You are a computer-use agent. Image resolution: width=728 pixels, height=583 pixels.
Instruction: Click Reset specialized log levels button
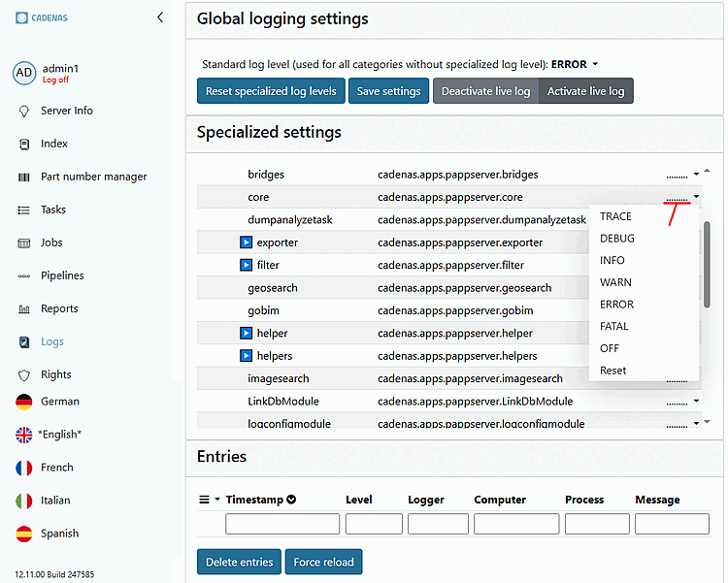[271, 91]
